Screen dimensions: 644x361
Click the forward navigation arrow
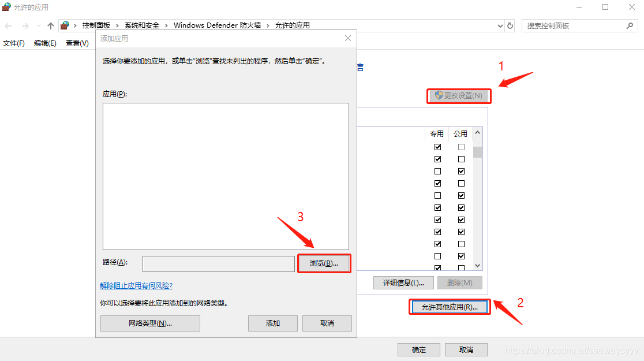tap(25, 25)
